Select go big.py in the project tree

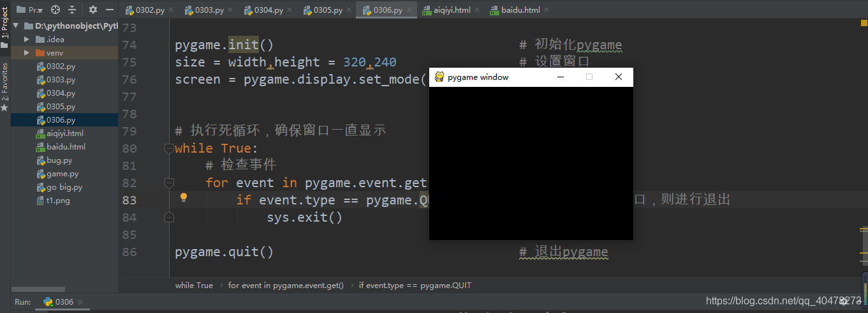click(x=59, y=187)
